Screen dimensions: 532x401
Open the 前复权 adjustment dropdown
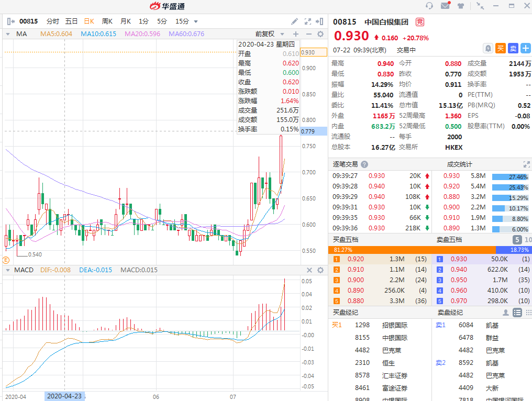tap(270, 34)
